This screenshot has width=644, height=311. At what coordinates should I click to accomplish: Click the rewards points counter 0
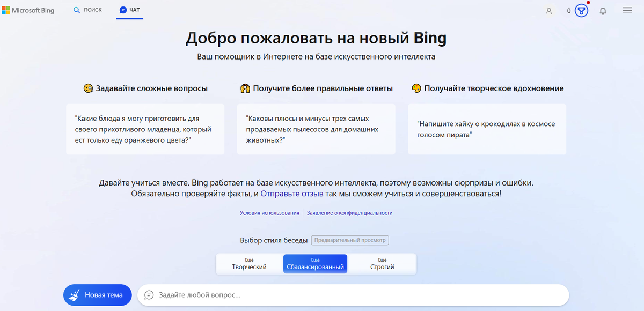(569, 11)
